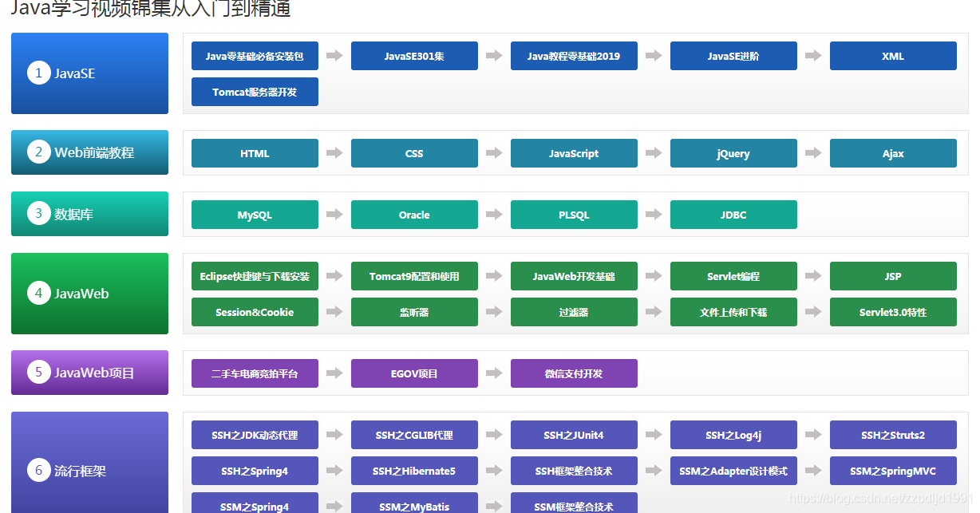
Task: Open SSM框架整合技术 course
Action: [574, 503]
